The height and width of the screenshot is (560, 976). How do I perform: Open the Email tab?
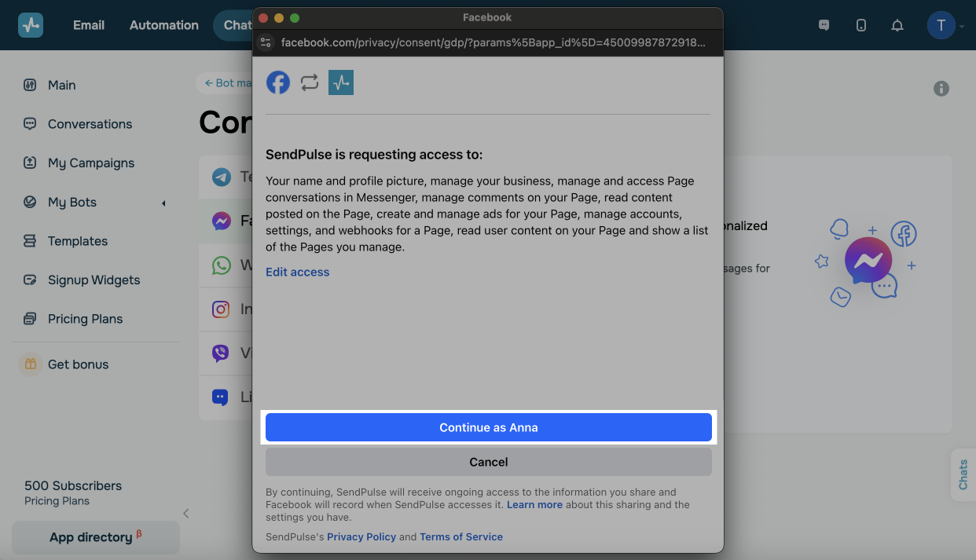[x=89, y=25]
